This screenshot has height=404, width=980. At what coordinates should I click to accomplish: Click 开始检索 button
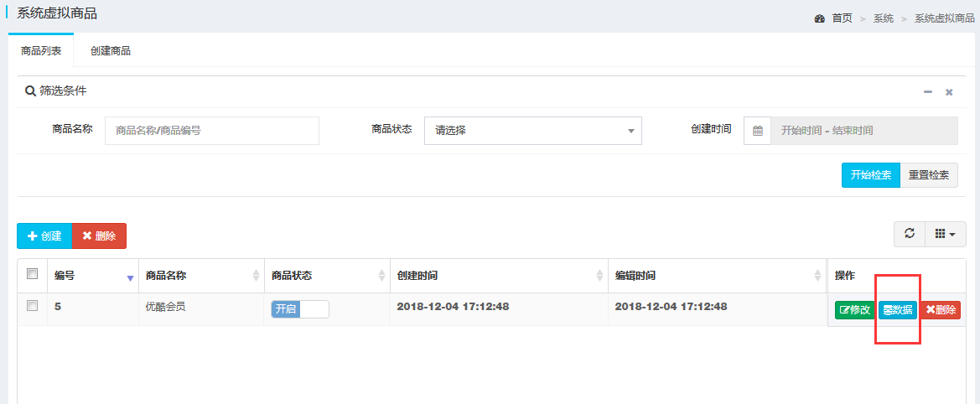pos(871,175)
